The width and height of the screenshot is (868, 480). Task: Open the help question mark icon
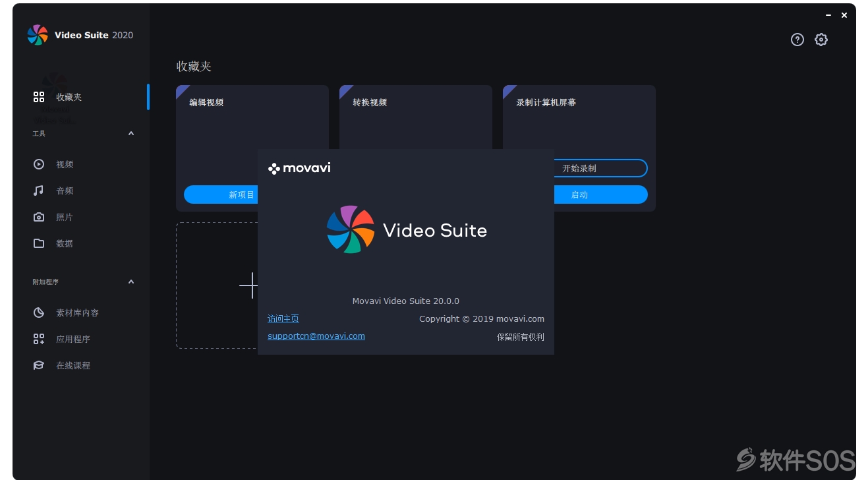click(x=797, y=40)
